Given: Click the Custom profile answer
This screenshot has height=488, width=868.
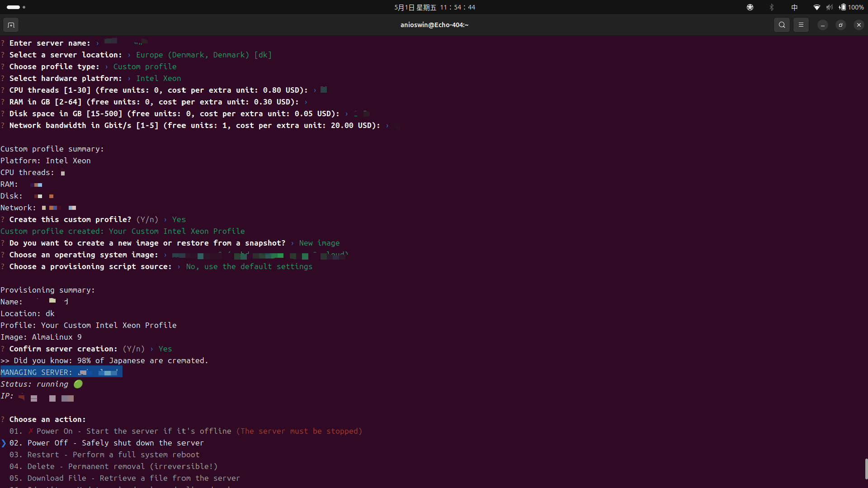Looking at the screenshot, I should pos(145,66).
